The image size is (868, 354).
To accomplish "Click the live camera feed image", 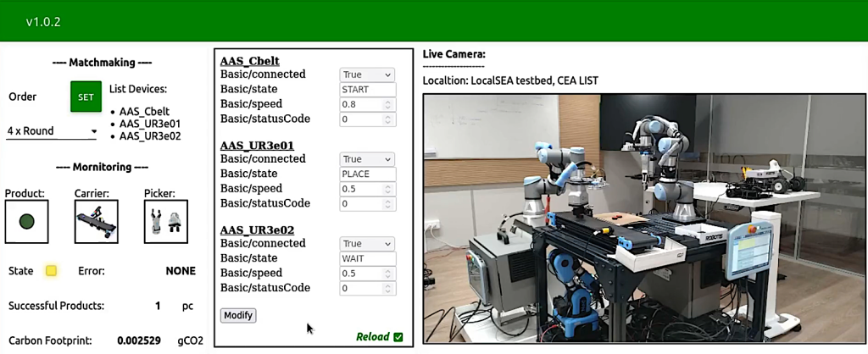I will 644,220.
